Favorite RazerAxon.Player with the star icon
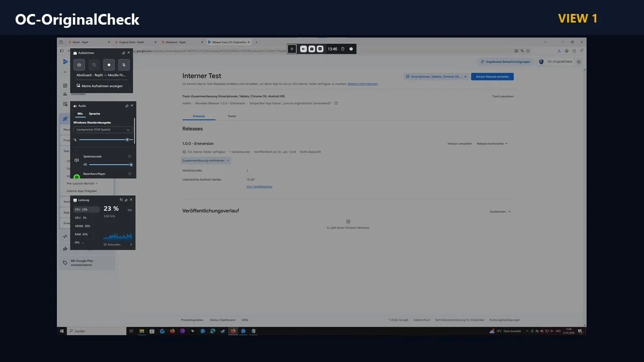 tap(129, 174)
